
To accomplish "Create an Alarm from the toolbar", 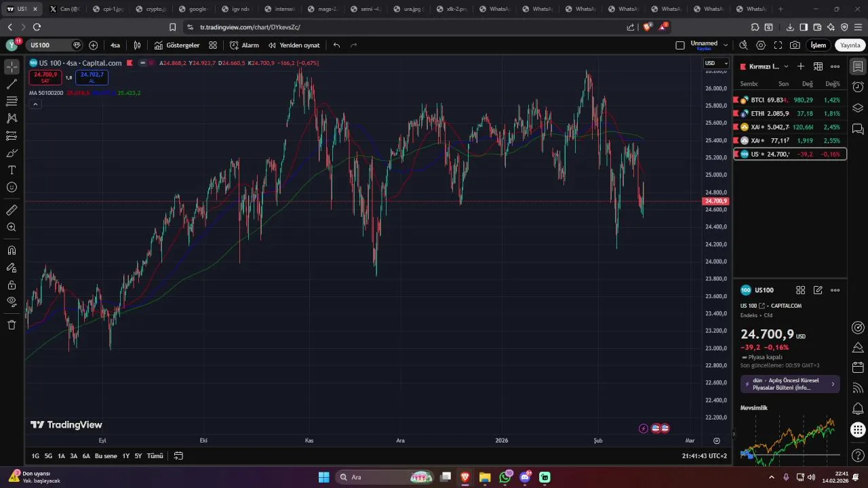I will click(x=244, y=45).
